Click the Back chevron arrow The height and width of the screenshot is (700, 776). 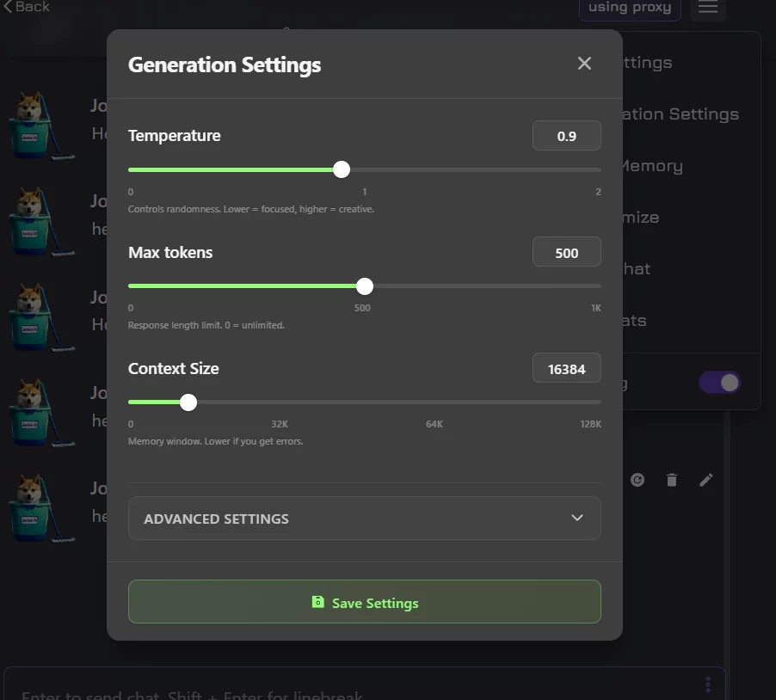(x=9, y=6)
